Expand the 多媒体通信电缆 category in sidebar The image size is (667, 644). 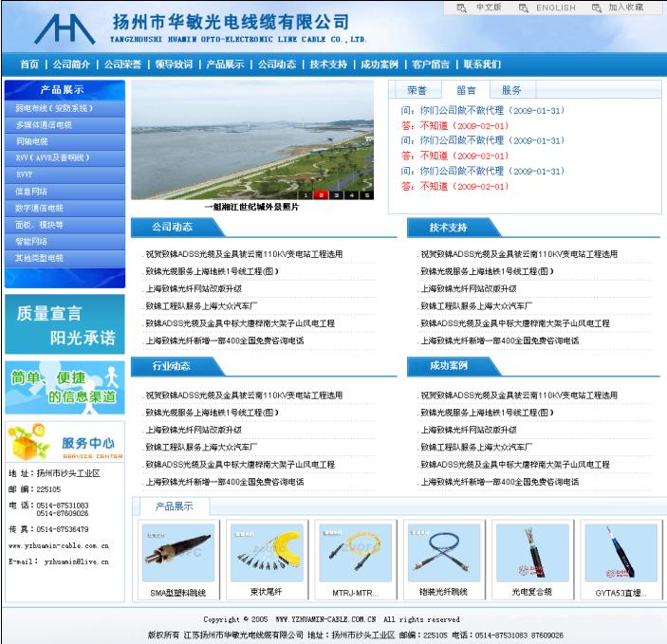[44, 124]
